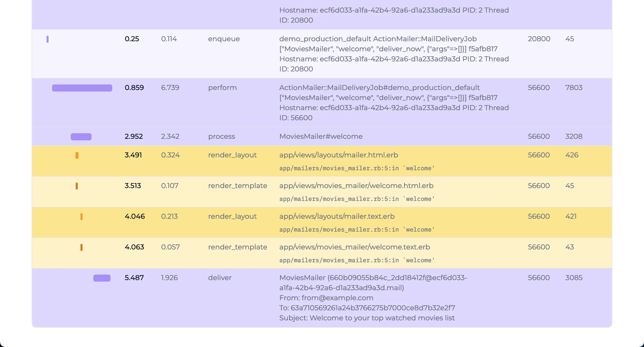This screenshot has height=347, width=644.
Task: Select the duration value 2.342
Action: (170, 136)
